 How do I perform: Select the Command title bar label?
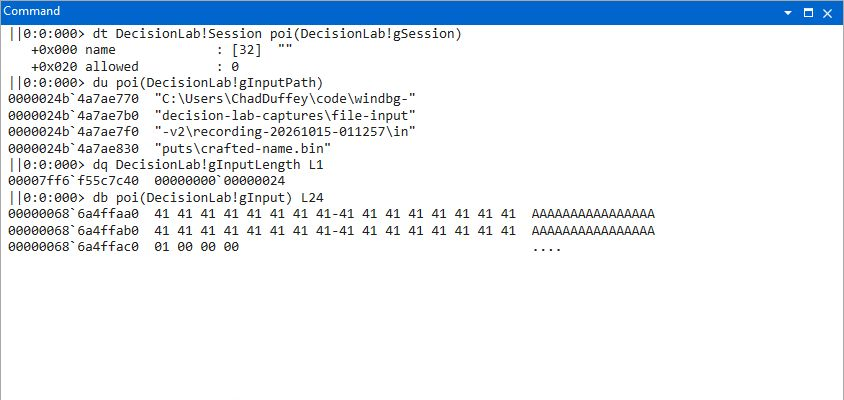coord(32,11)
